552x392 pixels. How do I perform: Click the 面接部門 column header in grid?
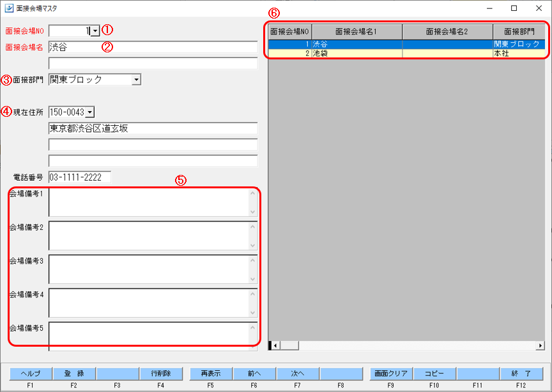(x=519, y=32)
